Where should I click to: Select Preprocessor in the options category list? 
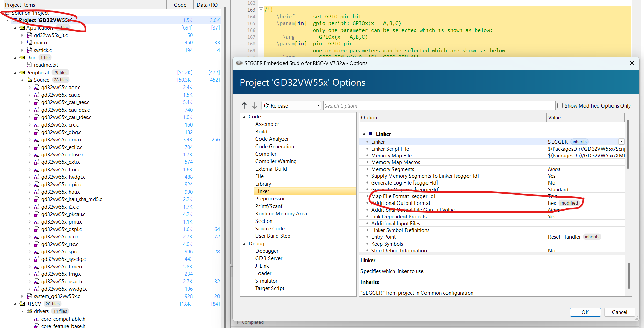tap(270, 199)
